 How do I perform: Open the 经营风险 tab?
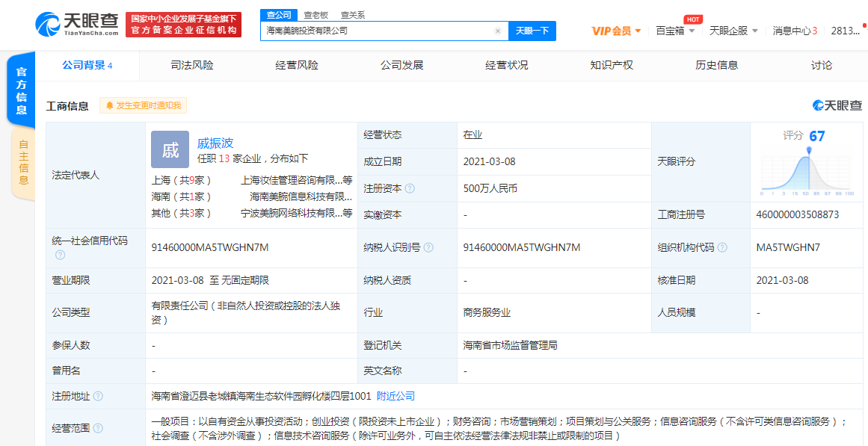point(297,66)
